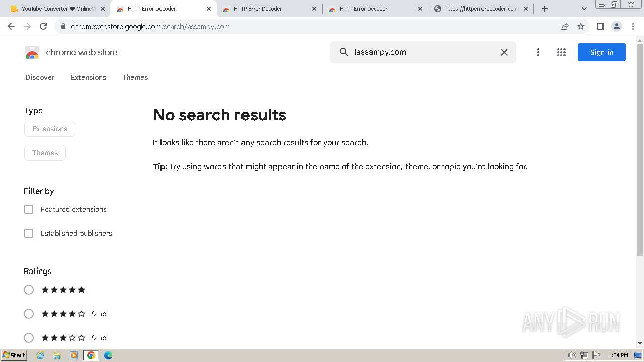644x362 pixels.
Task: Open the Discover section
Action: pyautogui.click(x=40, y=77)
